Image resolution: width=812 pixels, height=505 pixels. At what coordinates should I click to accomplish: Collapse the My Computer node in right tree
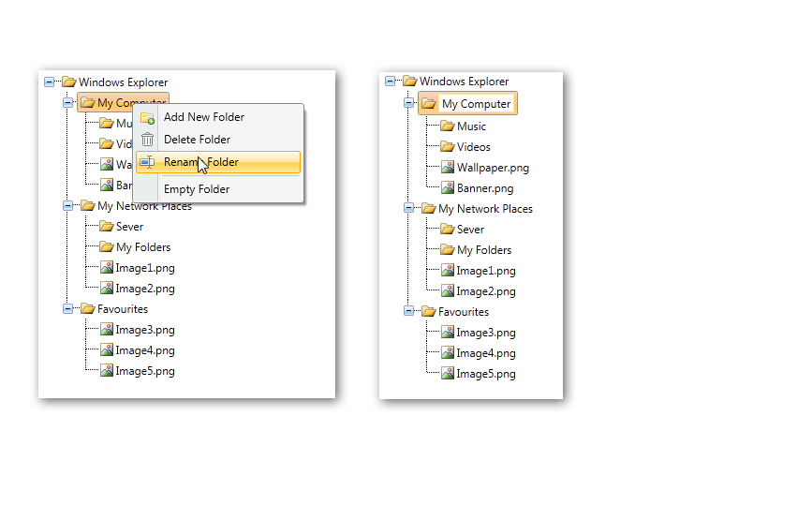pyautogui.click(x=408, y=104)
